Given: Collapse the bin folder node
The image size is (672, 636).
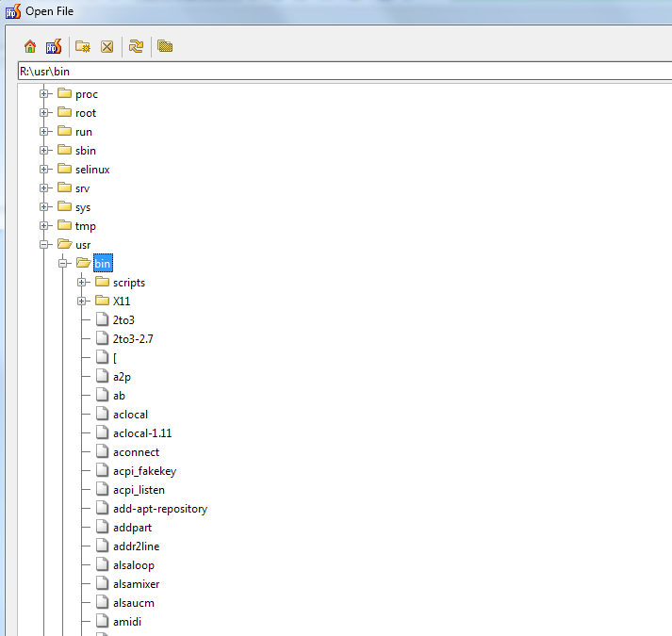Looking at the screenshot, I should coord(63,264).
